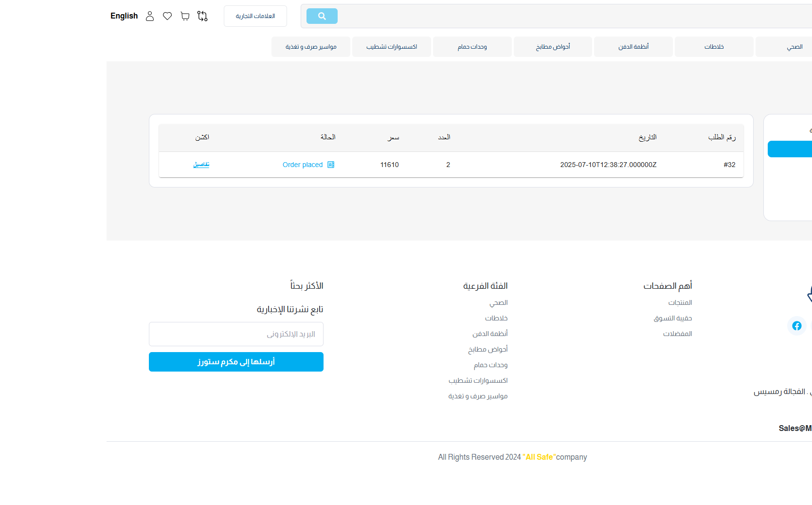
Task: Open the shopping cart icon
Action: point(185,16)
